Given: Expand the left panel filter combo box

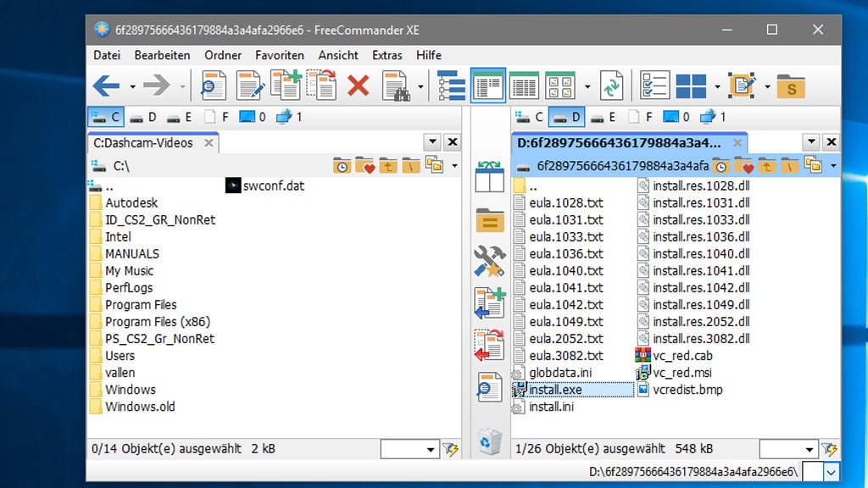Looking at the screenshot, I should (431, 449).
